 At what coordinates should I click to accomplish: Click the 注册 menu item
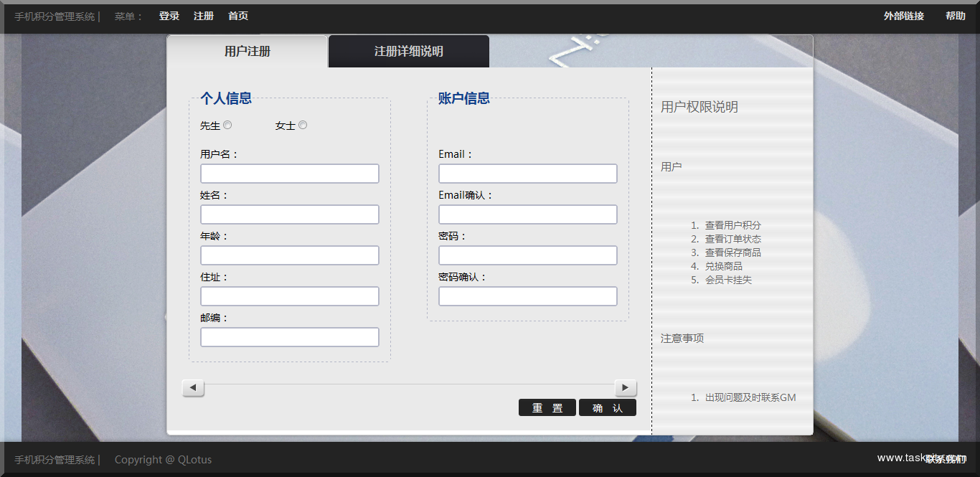click(x=203, y=15)
